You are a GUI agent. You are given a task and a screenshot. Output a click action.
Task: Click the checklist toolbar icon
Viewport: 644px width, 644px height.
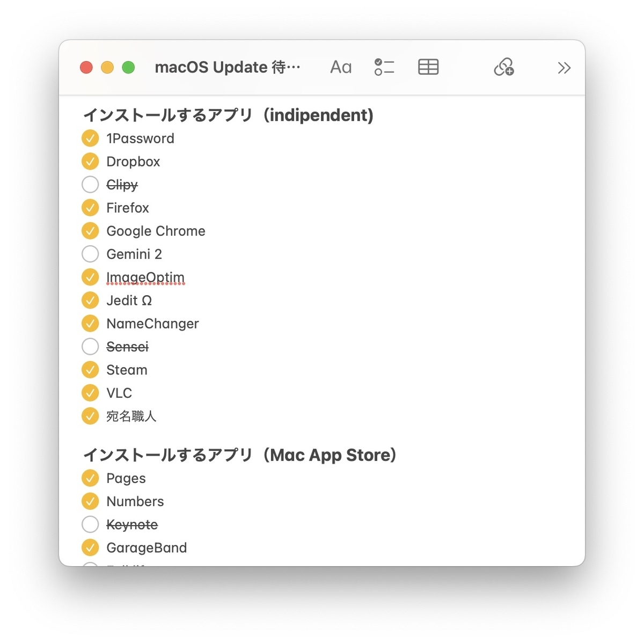(x=384, y=67)
